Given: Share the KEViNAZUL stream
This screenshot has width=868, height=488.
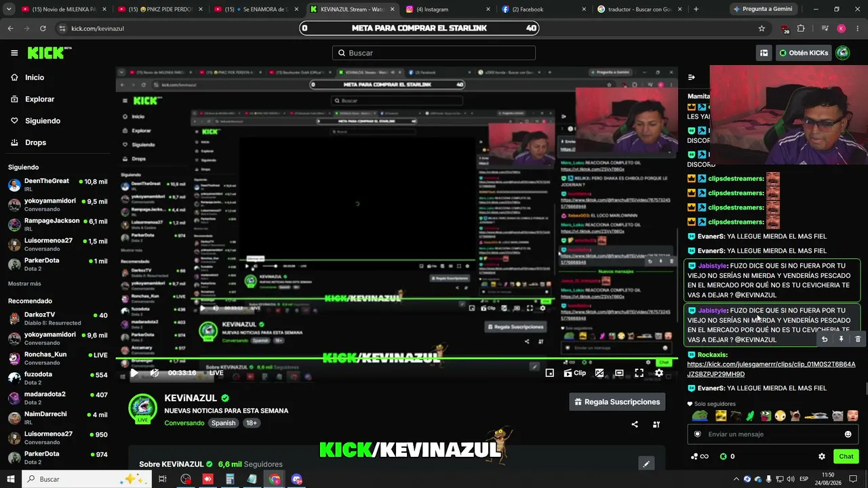Looking at the screenshot, I should pyautogui.click(x=635, y=424).
